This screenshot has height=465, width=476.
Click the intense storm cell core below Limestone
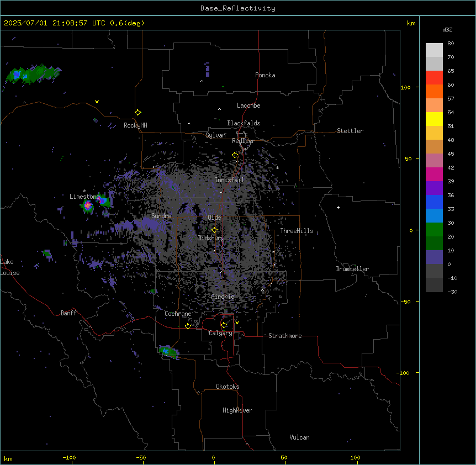click(x=88, y=206)
